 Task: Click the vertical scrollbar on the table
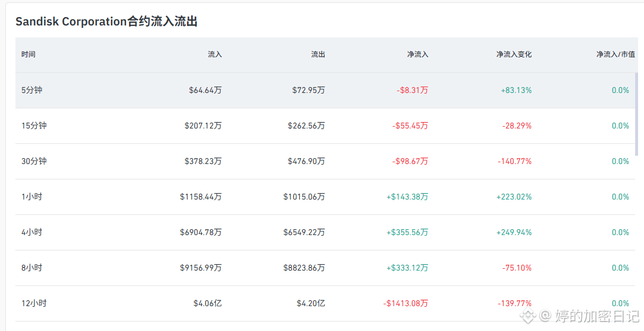coord(636,114)
